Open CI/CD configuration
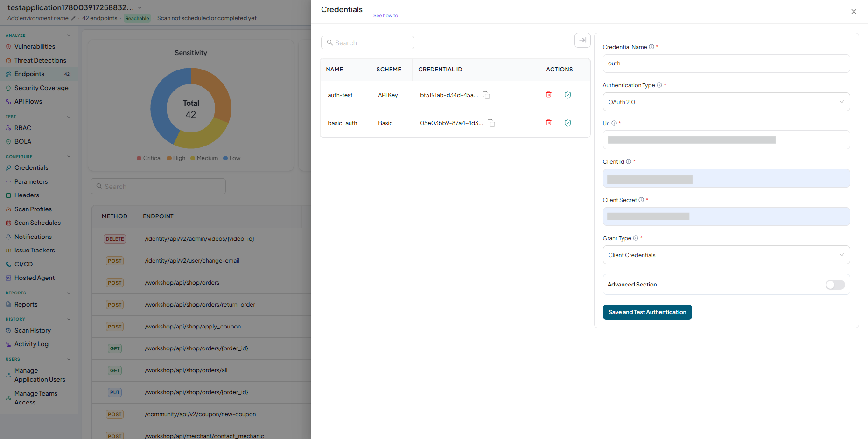Image resolution: width=868 pixels, height=439 pixels. click(23, 265)
